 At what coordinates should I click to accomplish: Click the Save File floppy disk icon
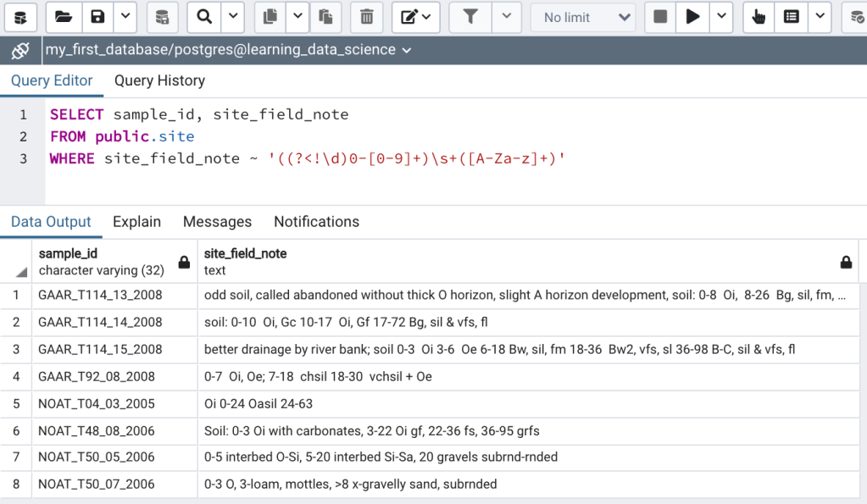[x=98, y=17]
